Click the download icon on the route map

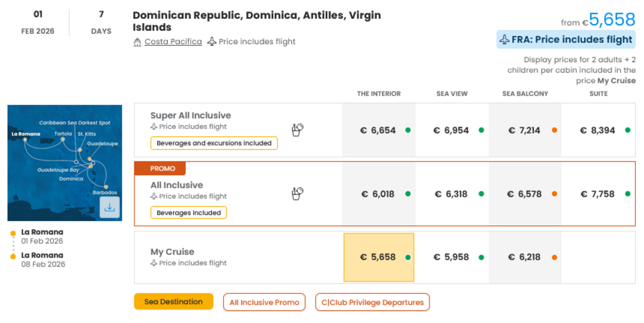(x=109, y=207)
